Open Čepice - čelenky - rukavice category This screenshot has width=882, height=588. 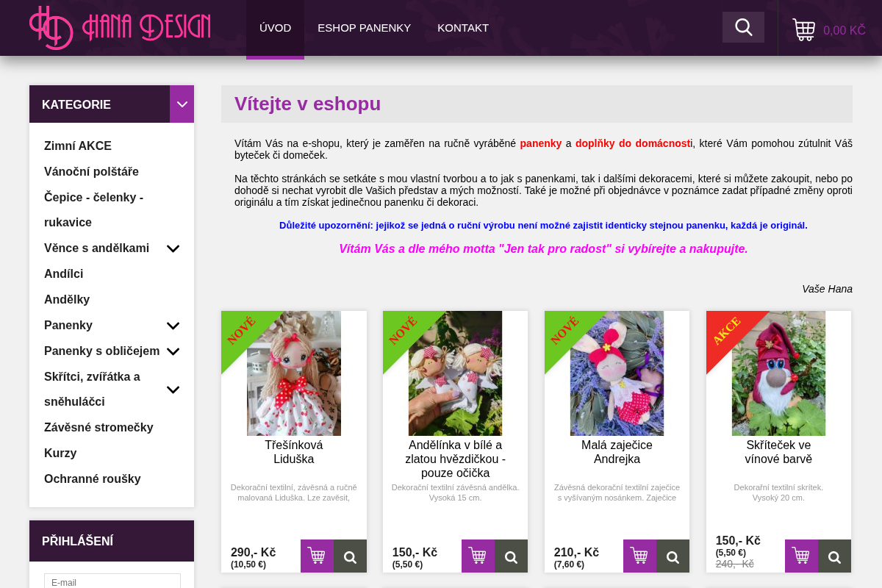click(93, 209)
